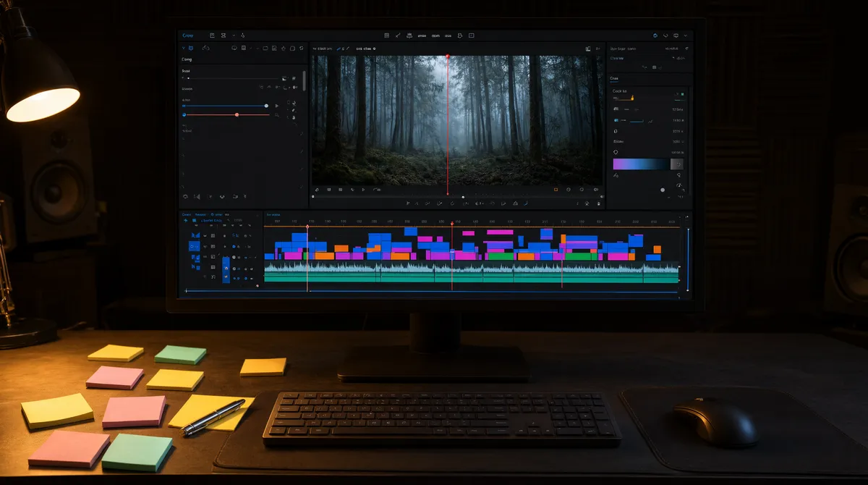This screenshot has height=485, width=868.
Task: Click the blue pencil icon above the preview
Action: [x=339, y=48]
